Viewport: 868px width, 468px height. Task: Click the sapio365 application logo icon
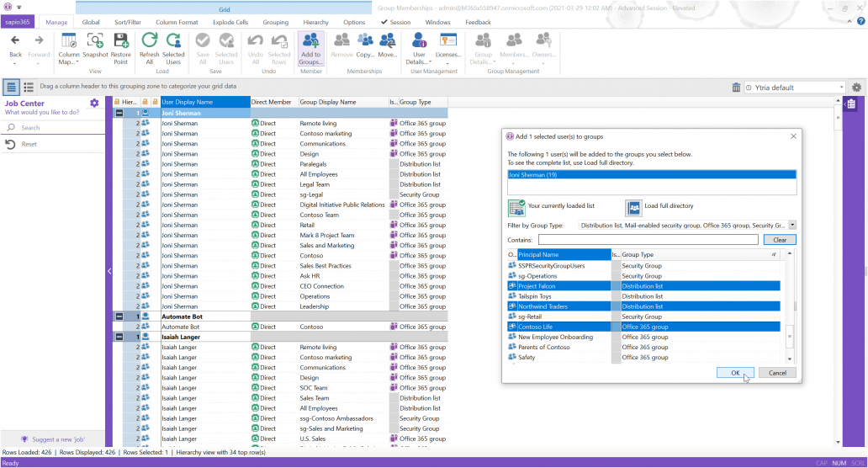click(x=8, y=7)
